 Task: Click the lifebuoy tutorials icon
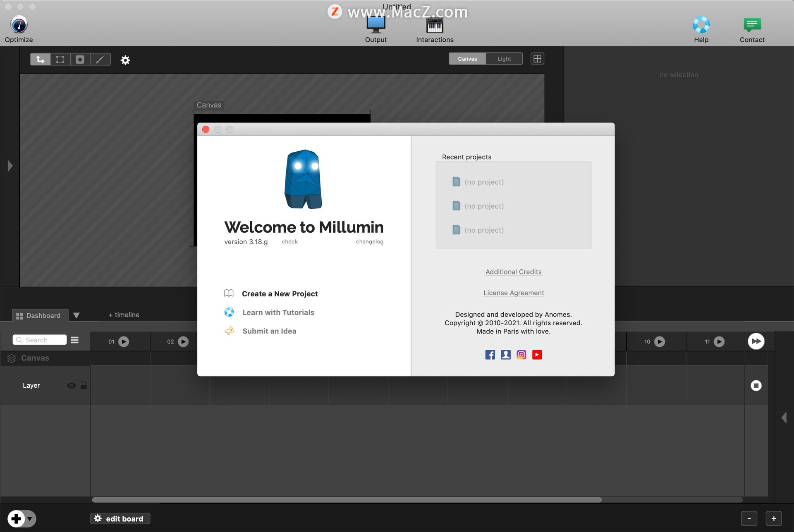click(x=229, y=312)
